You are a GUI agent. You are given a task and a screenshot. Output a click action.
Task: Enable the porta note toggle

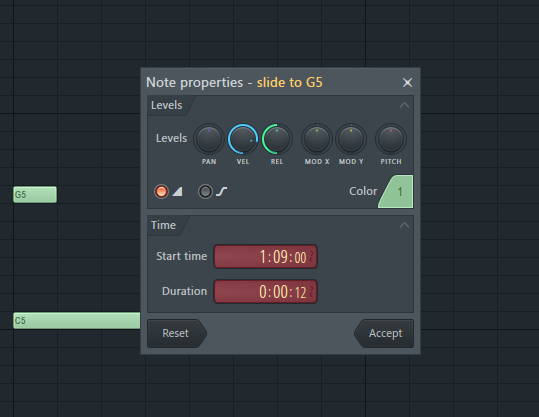tap(206, 191)
